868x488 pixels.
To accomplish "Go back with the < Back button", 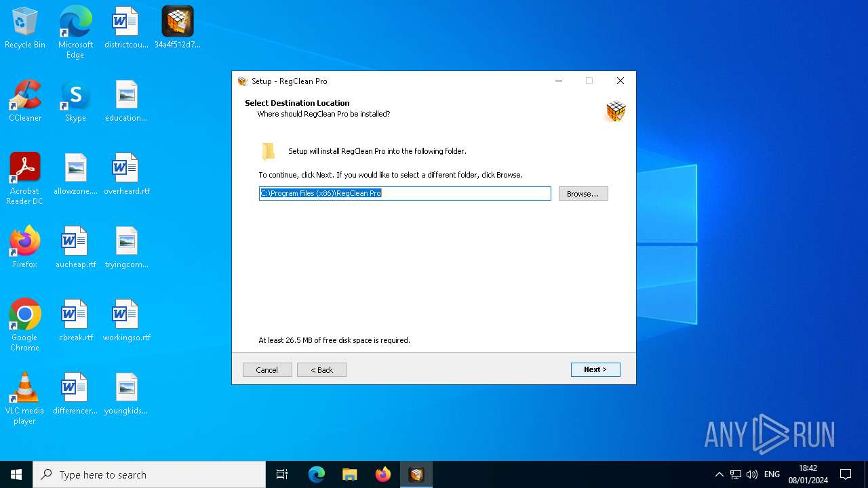I will [x=321, y=370].
